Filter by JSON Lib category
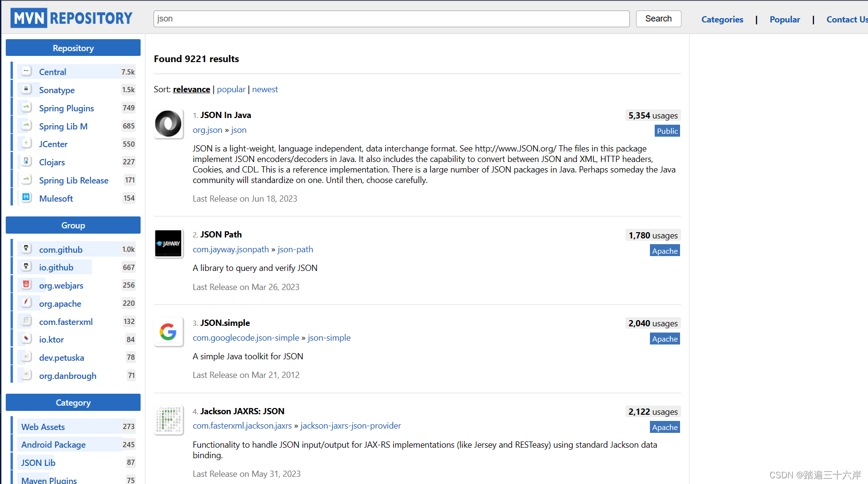 (x=38, y=463)
